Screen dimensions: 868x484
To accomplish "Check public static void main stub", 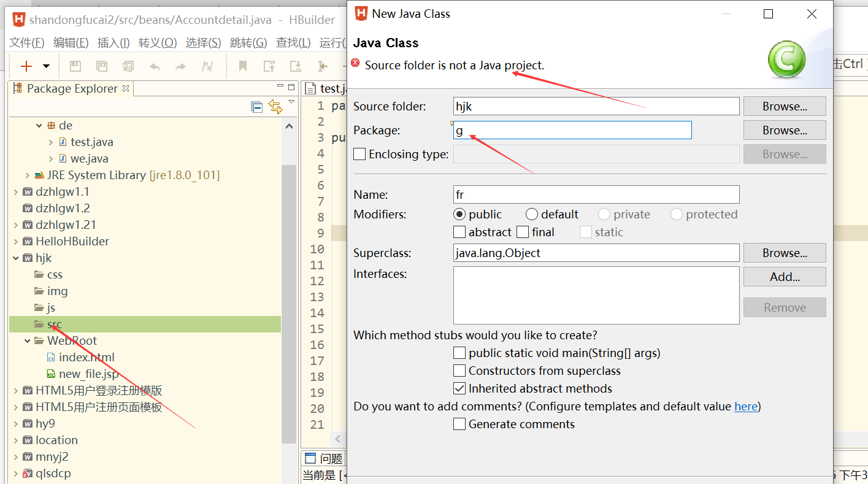I will [x=459, y=353].
